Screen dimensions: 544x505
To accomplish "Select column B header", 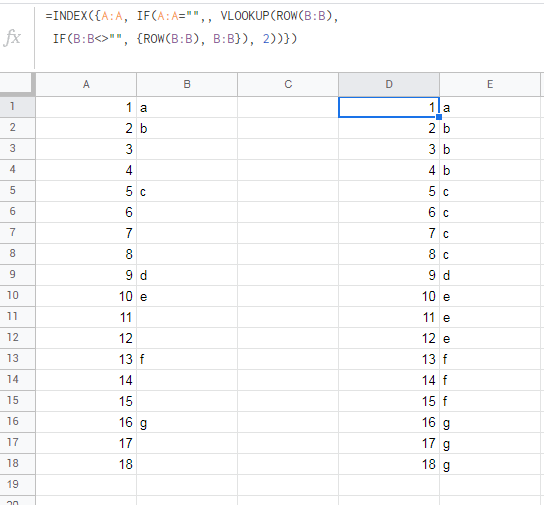I will point(187,84).
